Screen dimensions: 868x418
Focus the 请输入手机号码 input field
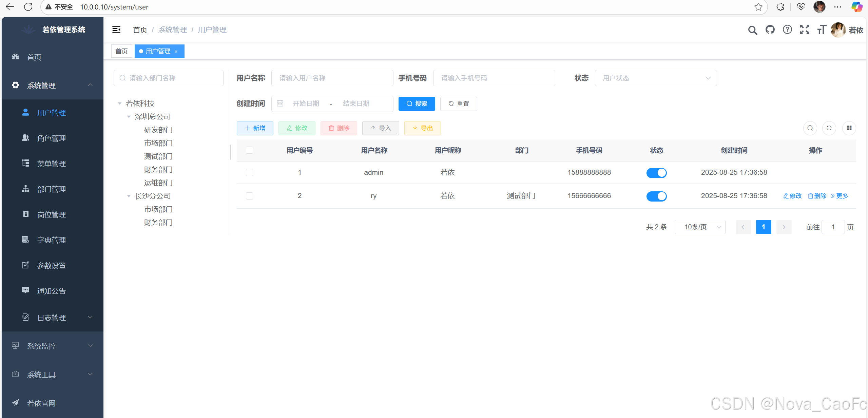coord(494,78)
